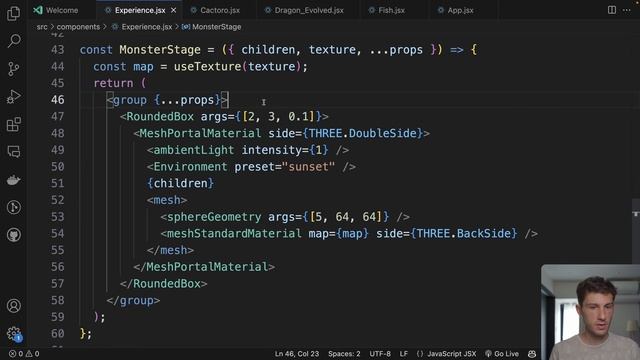640x360 pixels.
Task: Click line number 46 in gutter
Action: 58,100
